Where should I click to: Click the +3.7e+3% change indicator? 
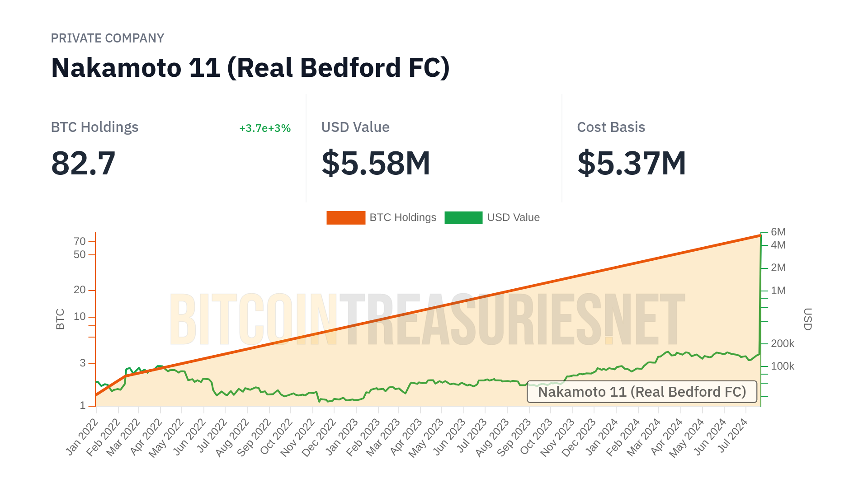(x=265, y=128)
